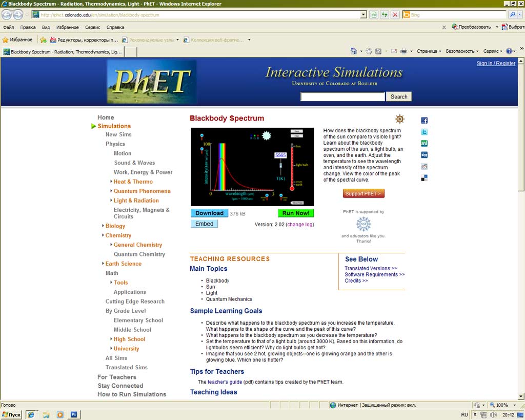
Task: Open the Безопасность dropdown menu
Action: click(462, 51)
